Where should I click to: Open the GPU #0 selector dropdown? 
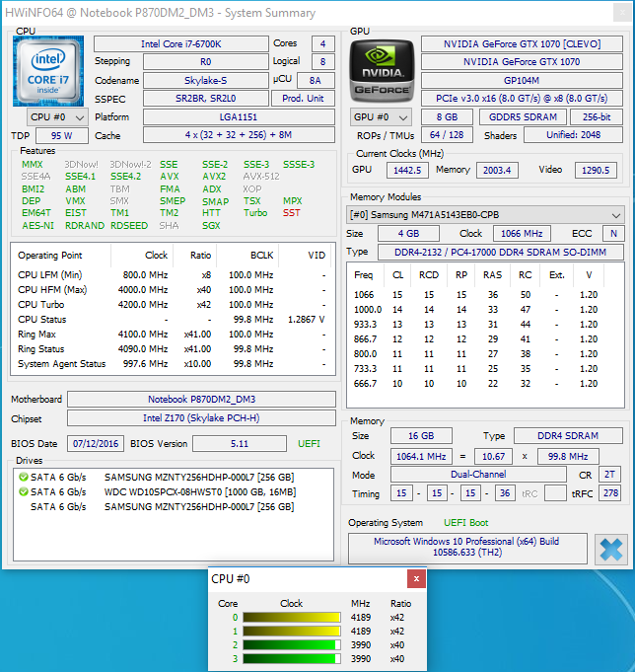point(381,117)
